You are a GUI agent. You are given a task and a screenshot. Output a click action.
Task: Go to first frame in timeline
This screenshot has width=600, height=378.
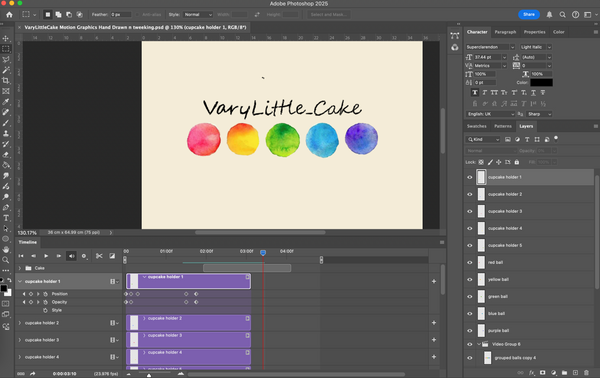point(21,256)
